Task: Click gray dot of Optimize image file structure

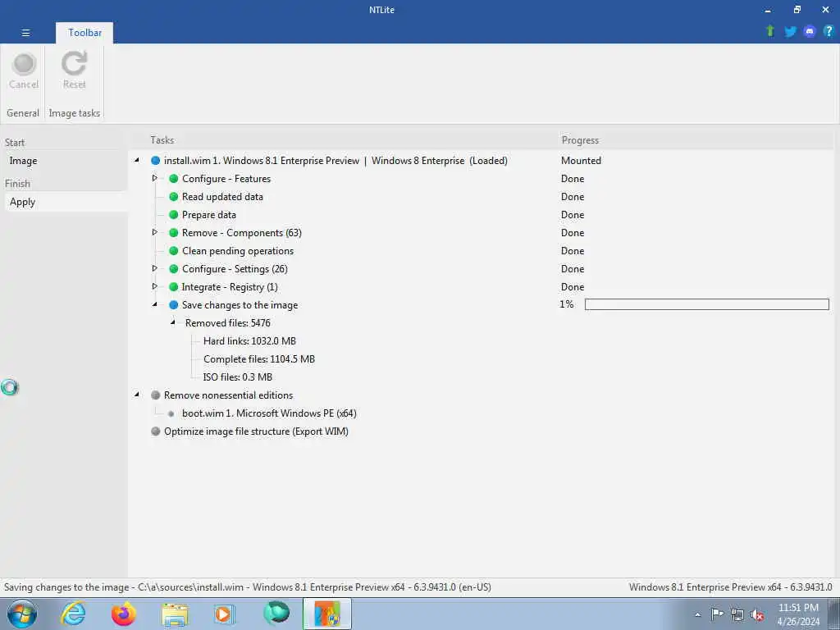Action: pyautogui.click(x=155, y=431)
